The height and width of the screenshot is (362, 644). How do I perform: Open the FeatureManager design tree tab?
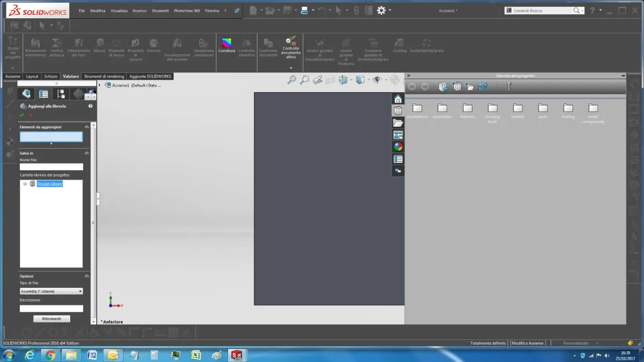pos(26,94)
